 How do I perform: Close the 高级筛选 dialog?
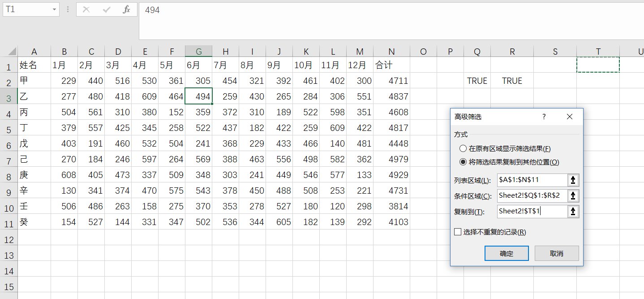tap(570, 117)
